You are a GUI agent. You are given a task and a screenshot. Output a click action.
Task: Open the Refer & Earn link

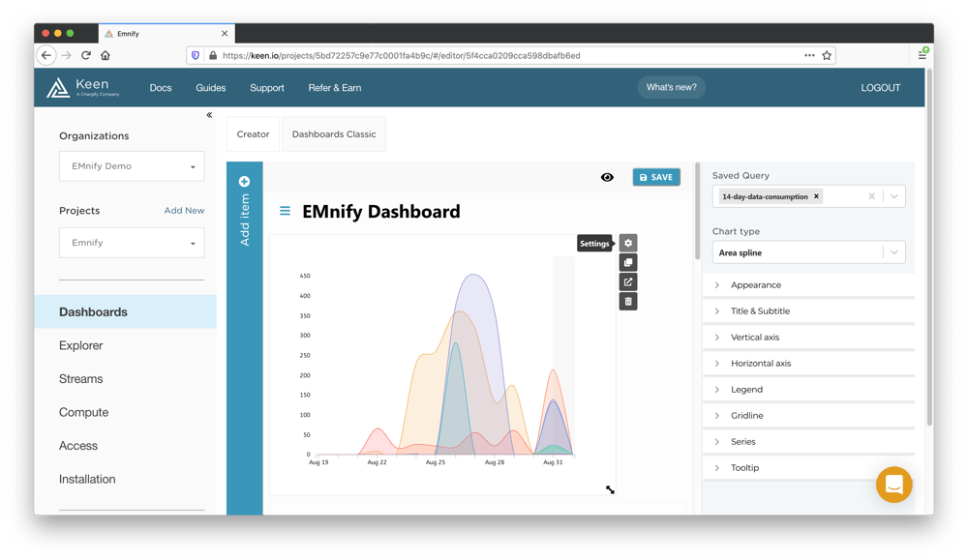(335, 88)
